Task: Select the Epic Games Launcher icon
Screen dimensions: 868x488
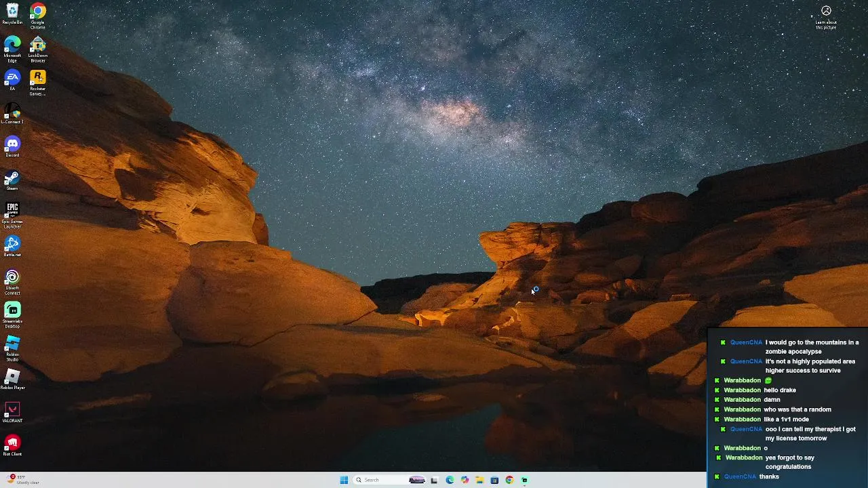Action: [x=12, y=216]
